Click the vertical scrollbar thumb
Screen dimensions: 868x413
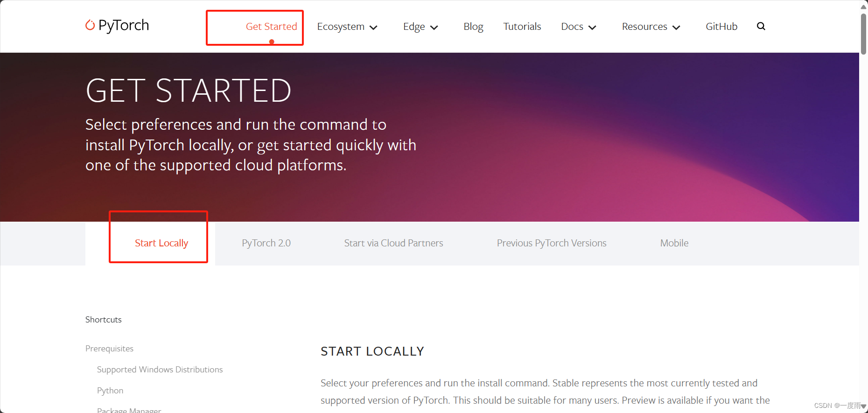864,34
